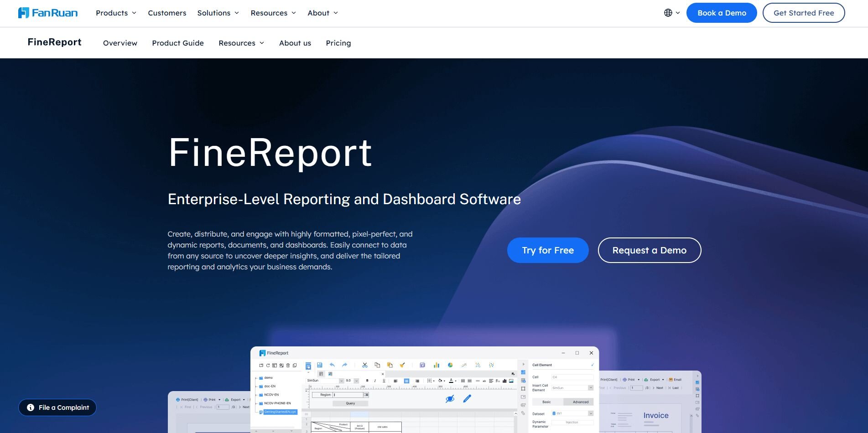
Task: Click the format painter brush icon
Action: pos(402,365)
